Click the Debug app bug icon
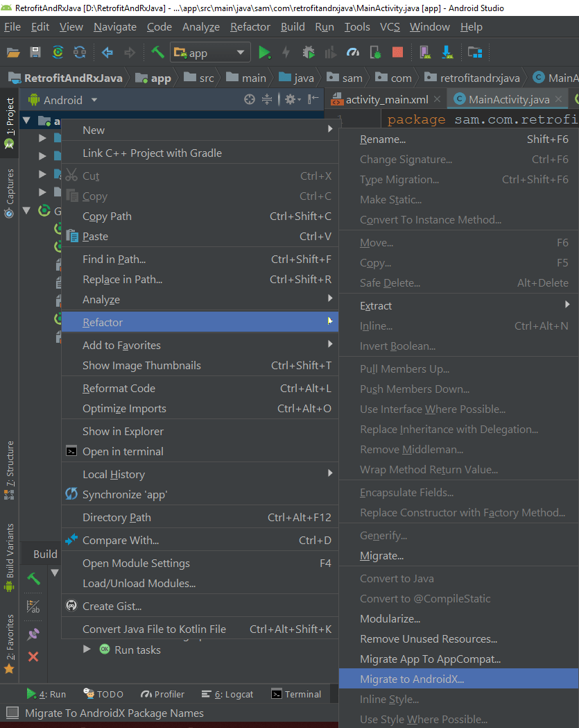Image resolution: width=579 pixels, height=728 pixels. click(x=309, y=53)
